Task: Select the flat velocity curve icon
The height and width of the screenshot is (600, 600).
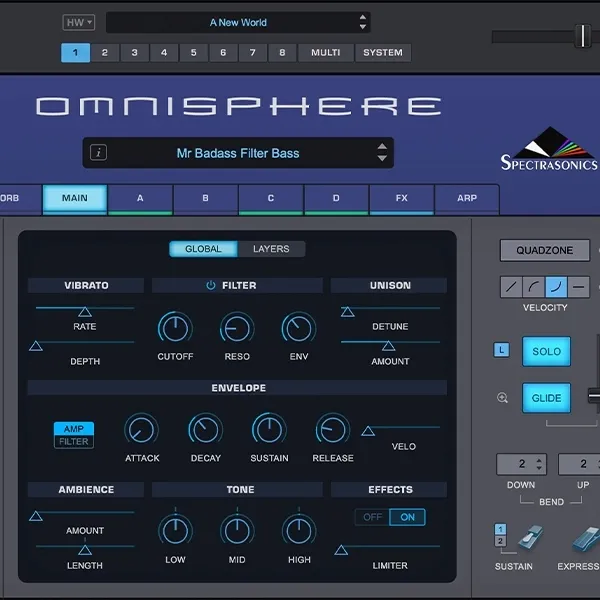Action: (x=580, y=287)
